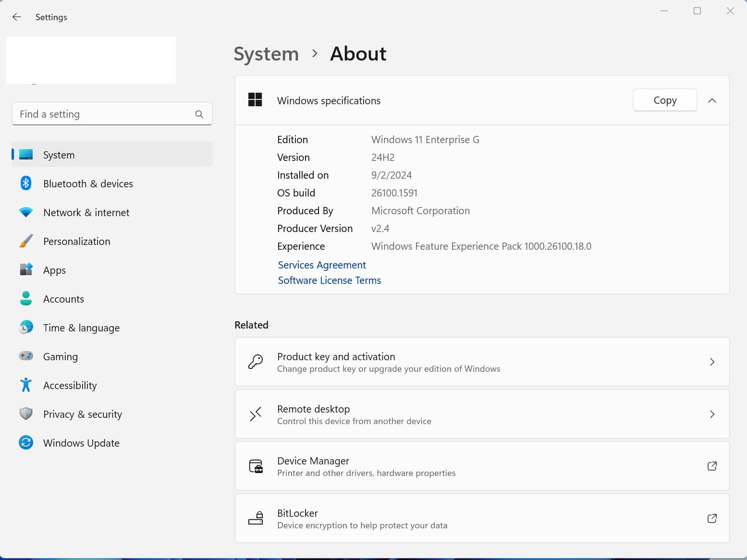Click the Wi-Fi network icon in the sidebar
Image resolution: width=747 pixels, height=560 pixels.
tap(26, 212)
